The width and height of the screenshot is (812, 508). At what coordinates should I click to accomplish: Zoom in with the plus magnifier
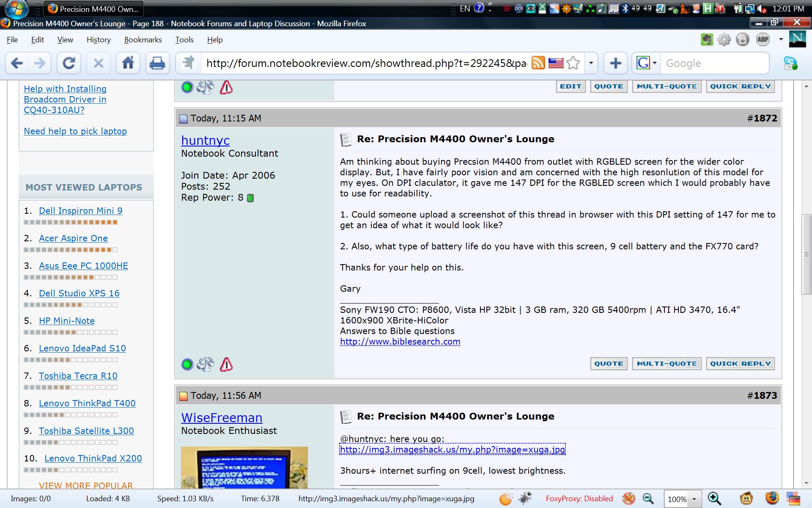(x=714, y=499)
